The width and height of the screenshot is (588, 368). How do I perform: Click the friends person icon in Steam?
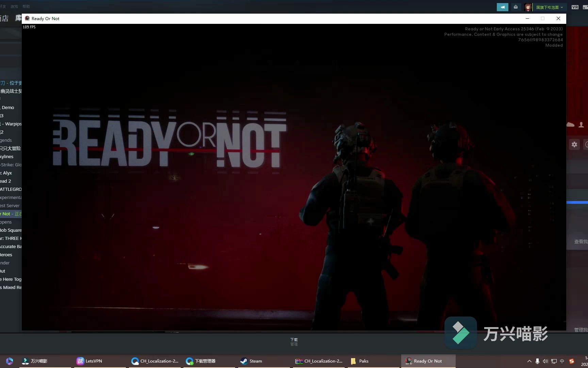pos(581,125)
